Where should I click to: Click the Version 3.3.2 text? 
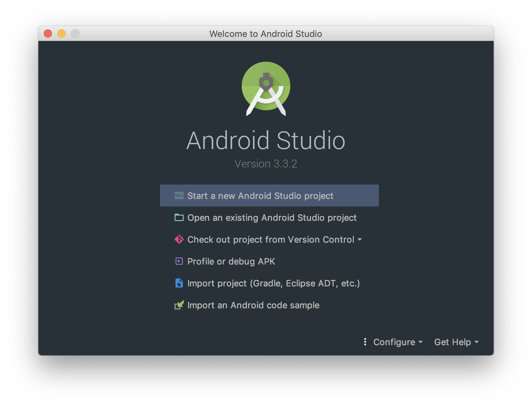click(x=266, y=164)
